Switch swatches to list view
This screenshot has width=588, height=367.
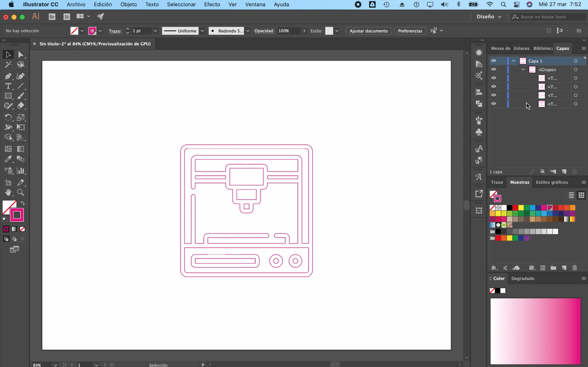(571, 195)
